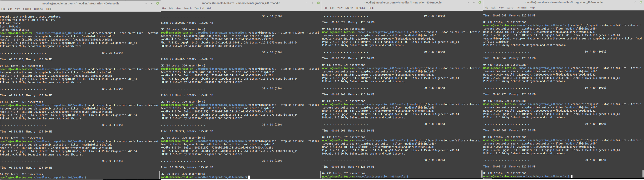Open View menu in second terminal window
The height and width of the screenshot is (180, 644).
pos(178,8)
